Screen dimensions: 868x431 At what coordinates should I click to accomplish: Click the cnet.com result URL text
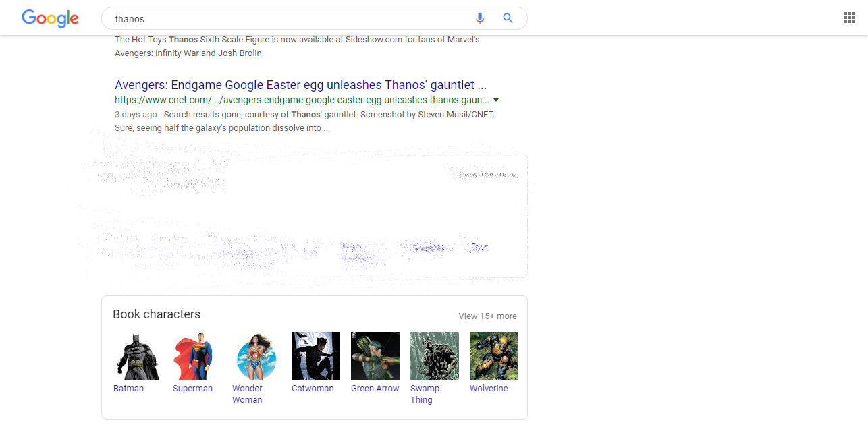point(302,100)
